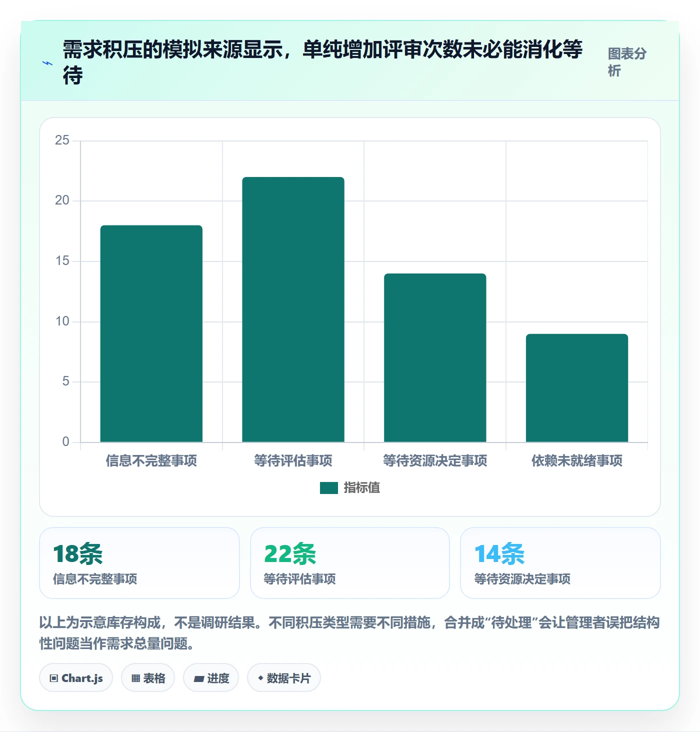This screenshot has width=700, height=732.
Task: Click the 18条 figure in the first card
Action: (x=78, y=554)
